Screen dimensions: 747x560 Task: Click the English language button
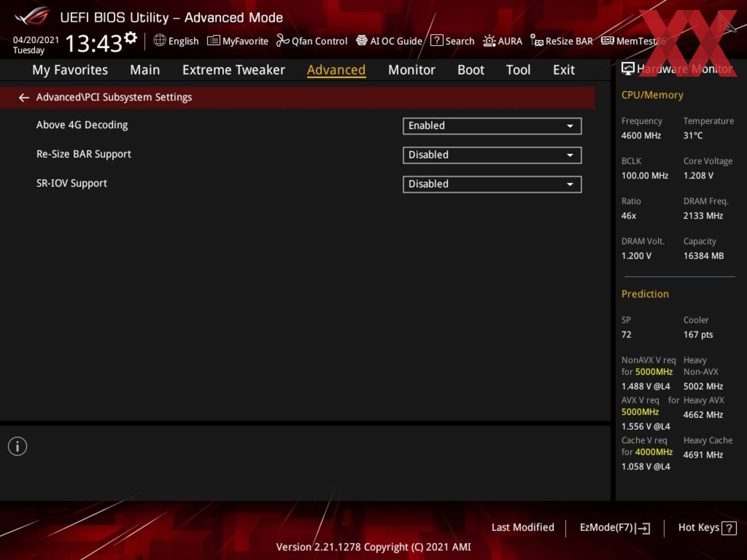[183, 41]
